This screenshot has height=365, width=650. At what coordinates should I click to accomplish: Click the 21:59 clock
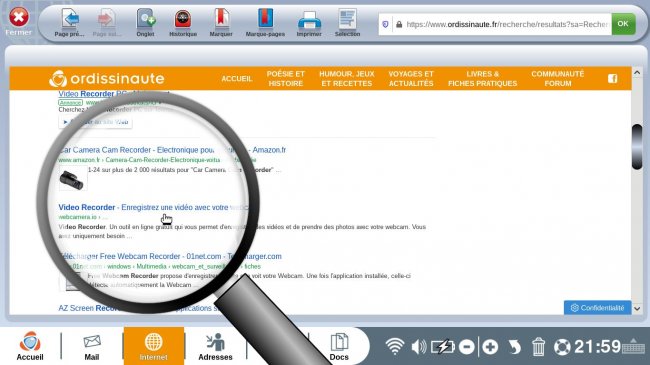597,346
